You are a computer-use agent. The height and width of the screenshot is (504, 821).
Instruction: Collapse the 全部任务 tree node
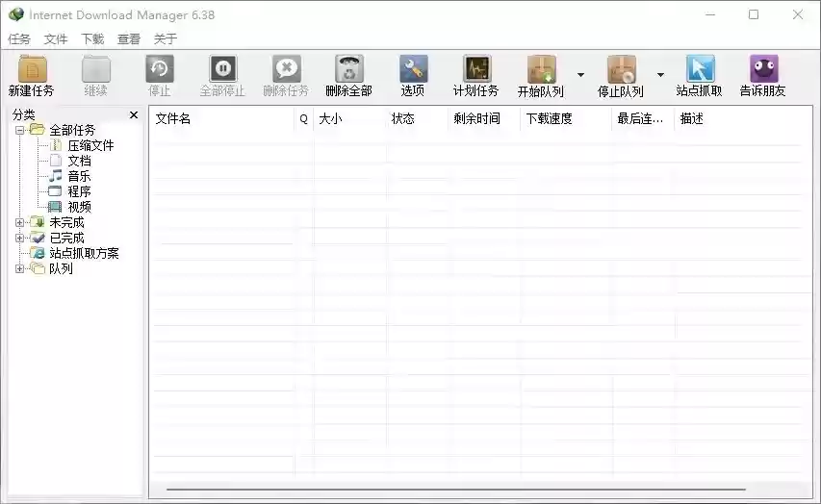click(20, 130)
